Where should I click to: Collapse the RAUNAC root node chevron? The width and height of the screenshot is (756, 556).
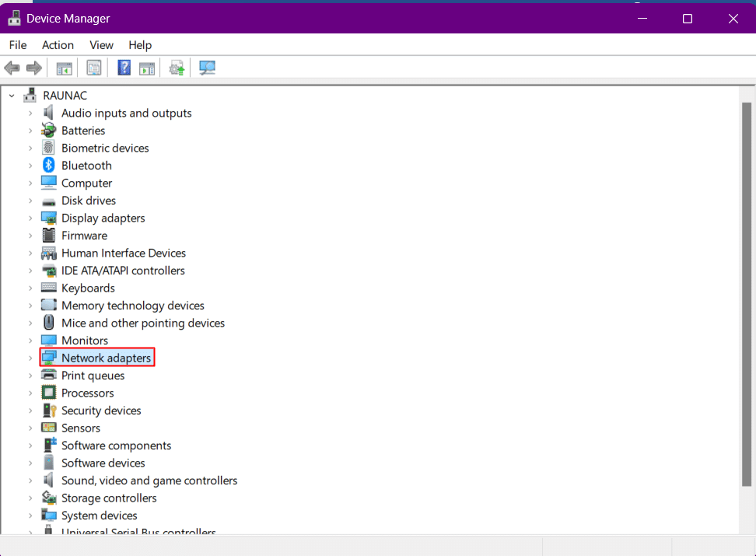coord(11,95)
